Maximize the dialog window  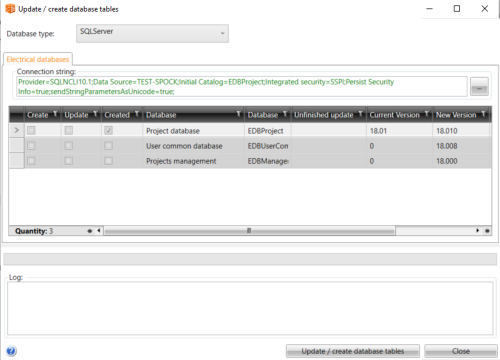point(457,9)
